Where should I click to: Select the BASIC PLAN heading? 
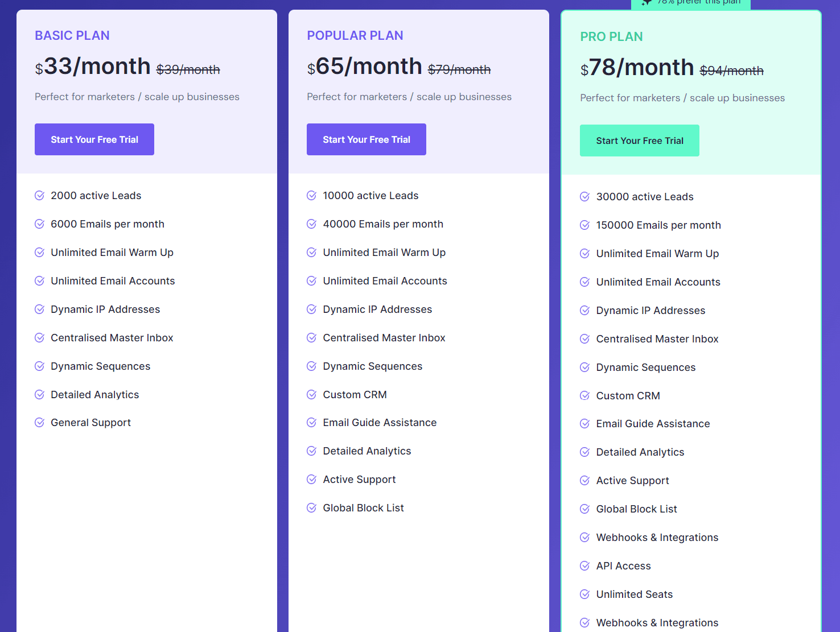pyautogui.click(x=72, y=35)
